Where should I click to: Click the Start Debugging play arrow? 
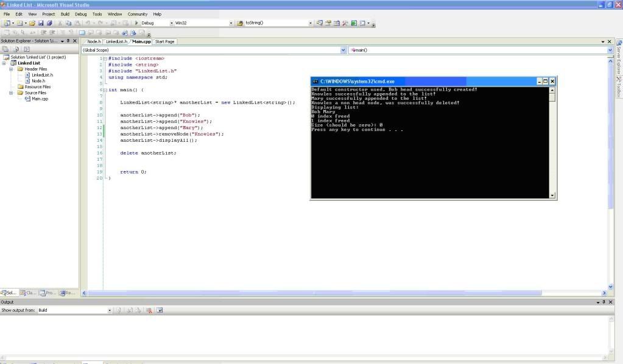point(136,23)
